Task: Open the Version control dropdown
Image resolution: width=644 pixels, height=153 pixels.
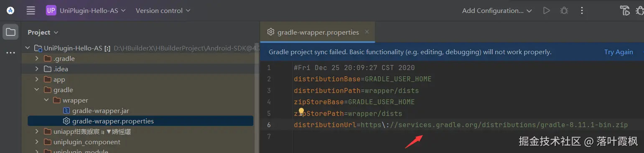Action: 163,10
